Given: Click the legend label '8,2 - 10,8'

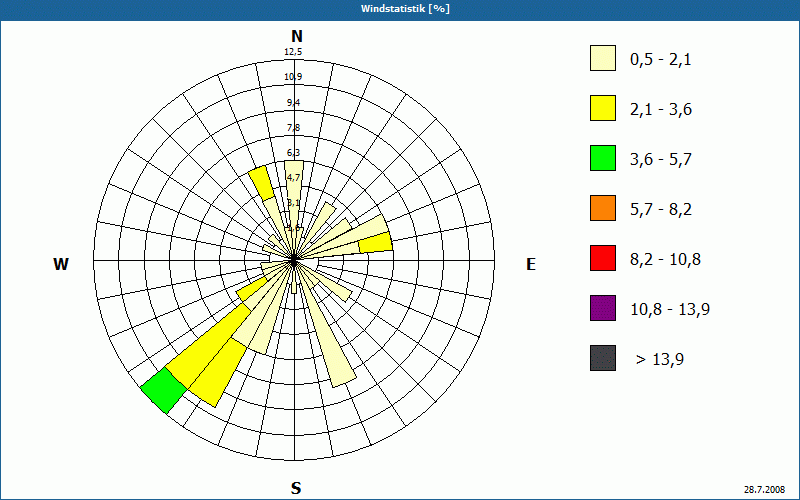Looking at the screenshot, I should [x=665, y=260].
